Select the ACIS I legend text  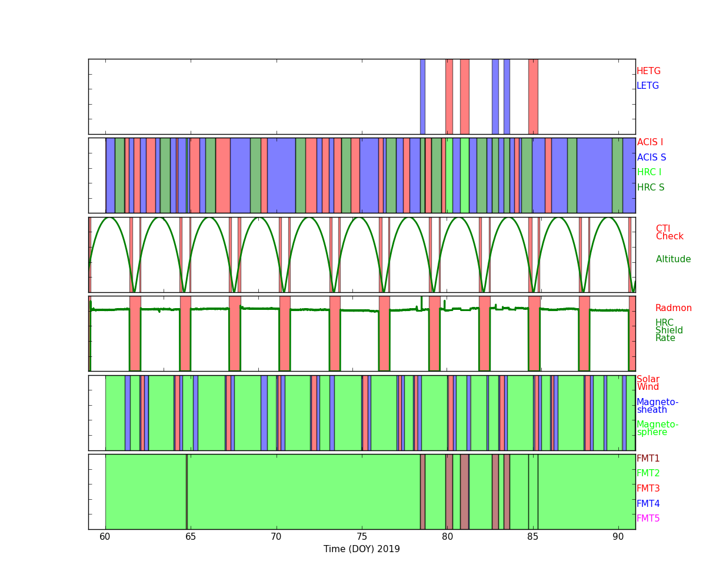point(650,142)
